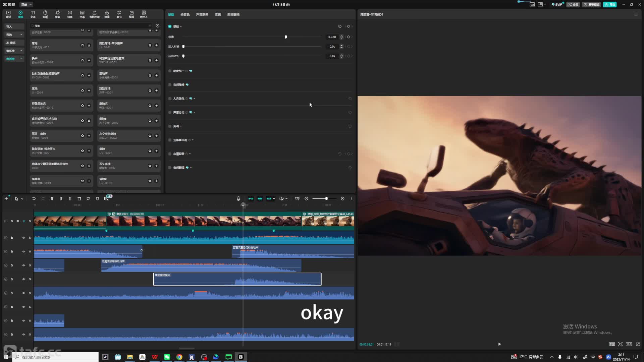Enable the 响度统一 checkbox
Image resolution: width=644 pixels, height=362 pixels.
tap(170, 71)
